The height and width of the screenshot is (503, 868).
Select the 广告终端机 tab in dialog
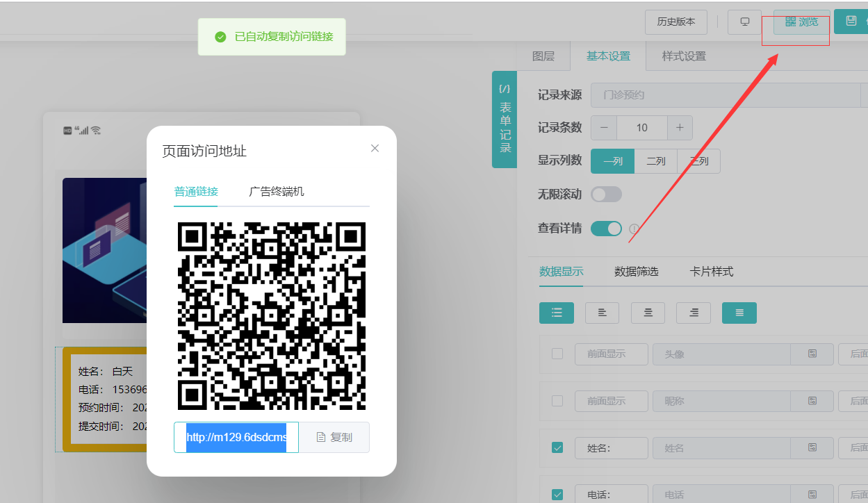tap(277, 192)
